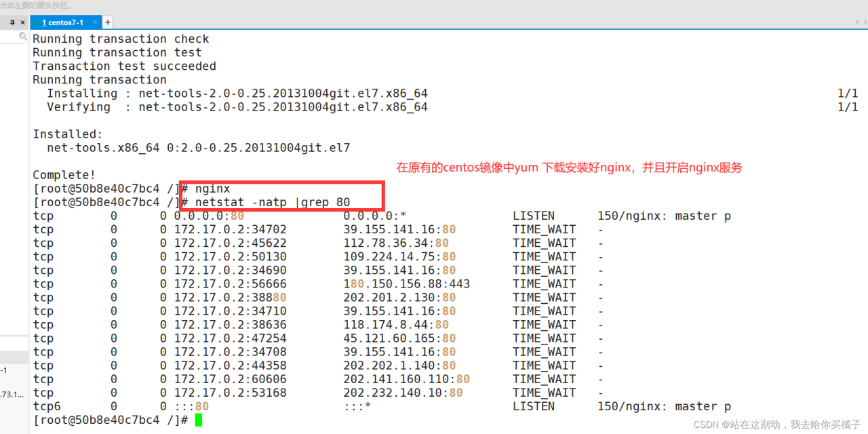Screen dimensions: 868x434
Task: Click the 'Installing : net-tools' line
Action: (237, 94)
